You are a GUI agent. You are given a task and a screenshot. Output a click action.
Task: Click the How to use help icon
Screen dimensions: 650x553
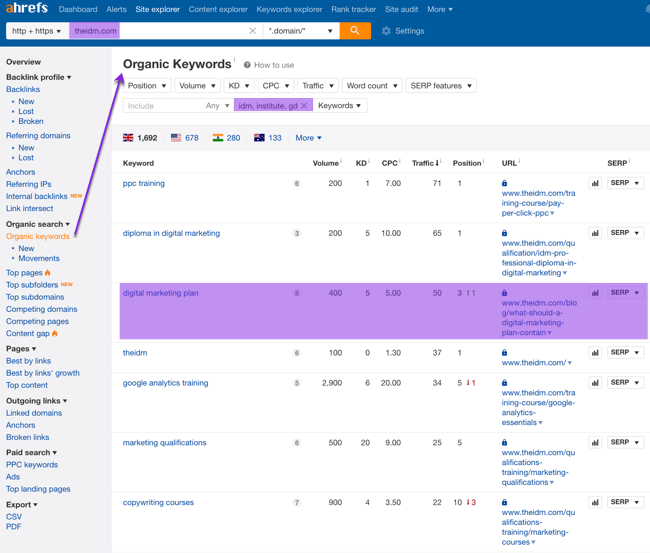(247, 65)
